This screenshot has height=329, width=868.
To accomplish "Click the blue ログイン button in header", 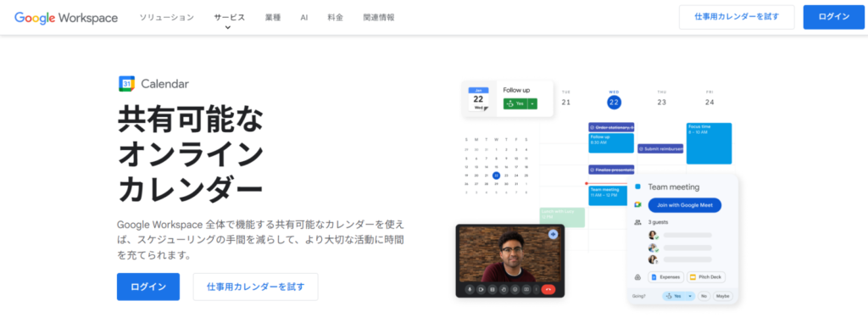I will tap(834, 17).
